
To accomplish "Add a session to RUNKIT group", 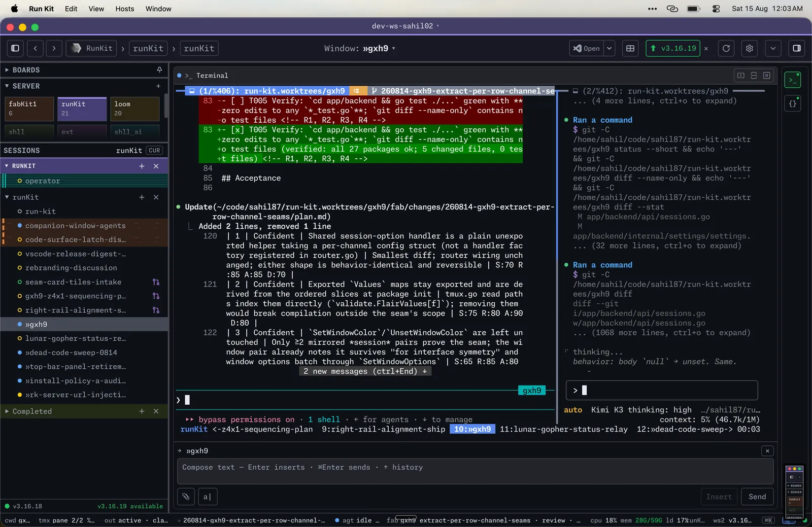I will point(142,166).
